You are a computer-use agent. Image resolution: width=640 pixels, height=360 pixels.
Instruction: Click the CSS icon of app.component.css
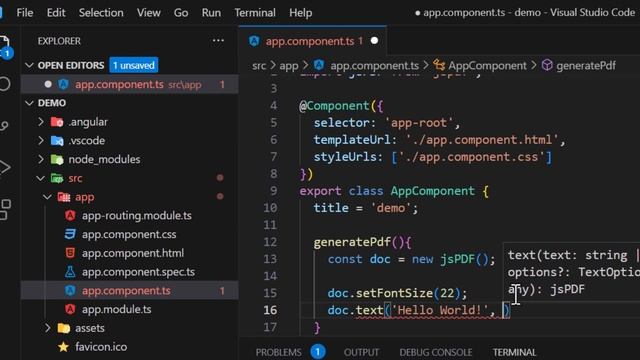click(70, 234)
